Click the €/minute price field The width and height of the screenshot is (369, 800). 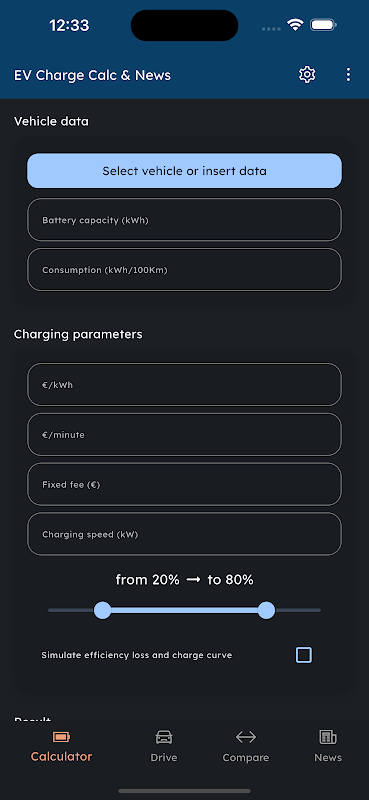184,435
